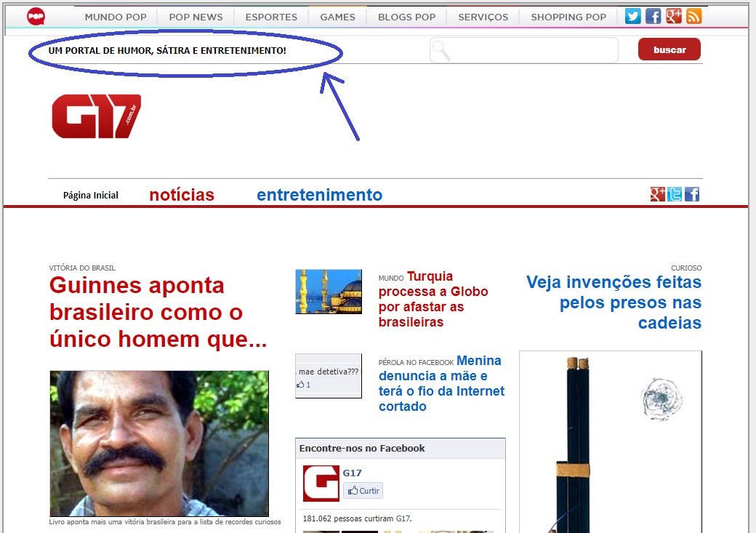Click the small Twitter share icon
The height and width of the screenshot is (533, 756).
[675, 194]
